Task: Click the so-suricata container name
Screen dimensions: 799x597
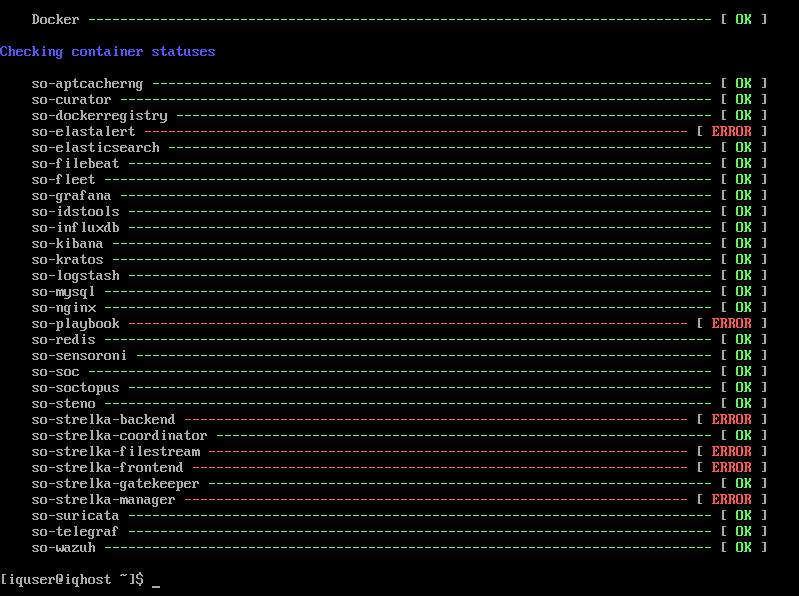Action: (x=75, y=515)
